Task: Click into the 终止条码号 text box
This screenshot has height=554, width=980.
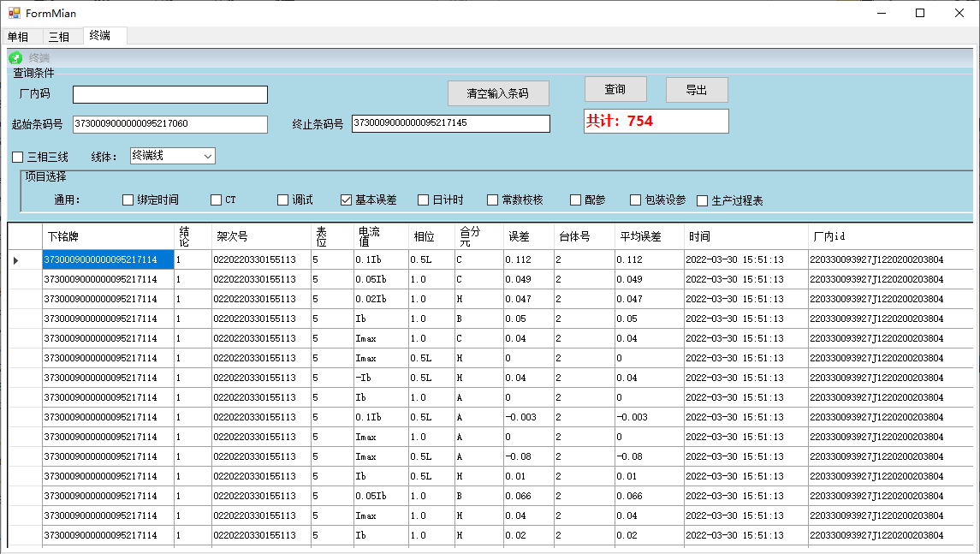Action: [x=450, y=124]
